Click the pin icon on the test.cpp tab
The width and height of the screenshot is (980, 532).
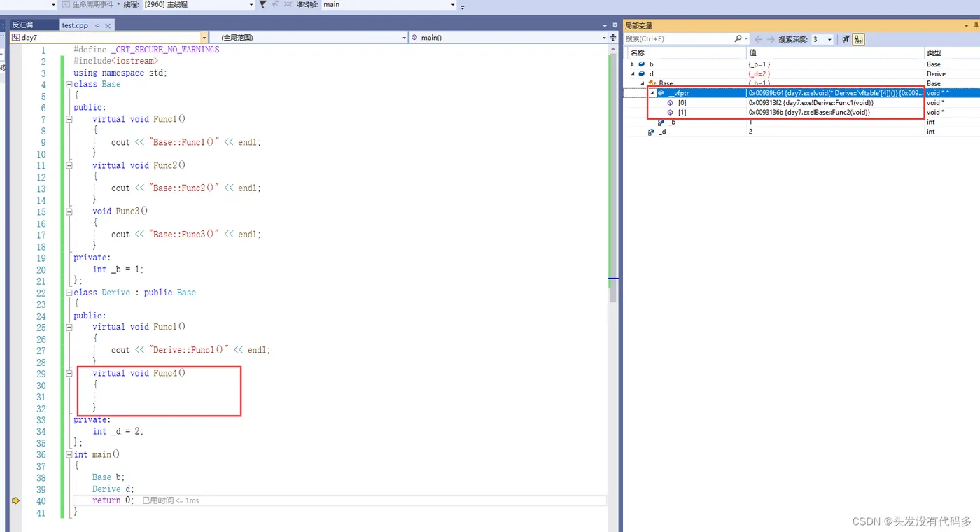click(98, 25)
